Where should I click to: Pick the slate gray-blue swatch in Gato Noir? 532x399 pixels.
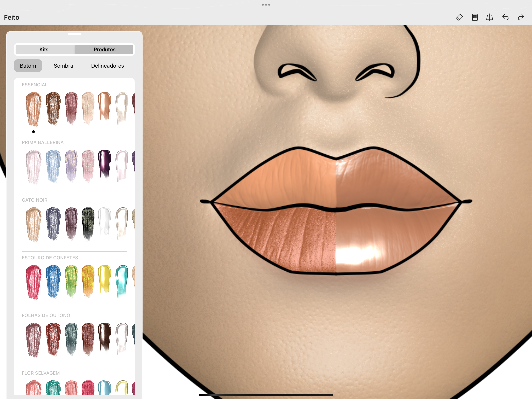coord(53,224)
